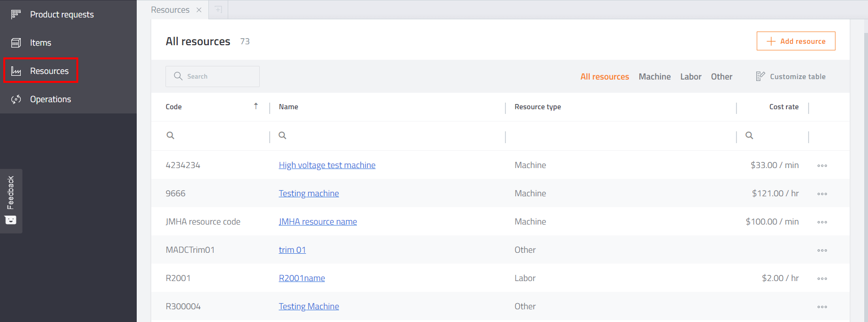Sort by Code column header
The height and width of the screenshot is (322, 868).
pos(174,107)
